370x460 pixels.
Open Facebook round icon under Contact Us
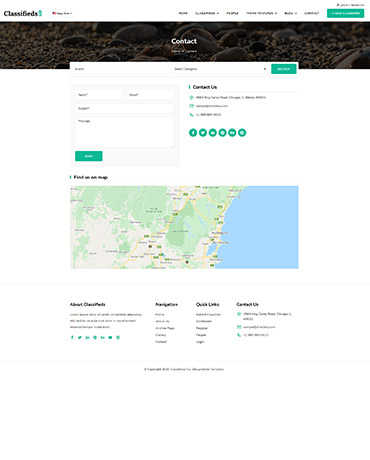[x=193, y=133]
